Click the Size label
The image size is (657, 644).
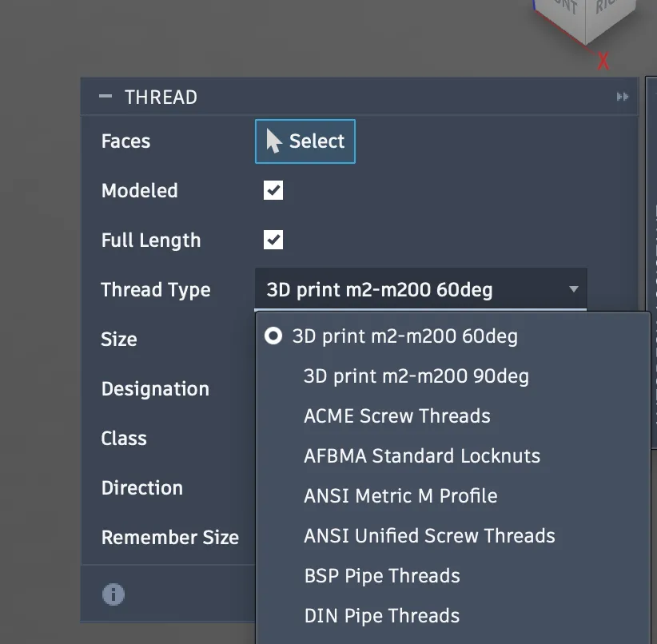pyautogui.click(x=119, y=339)
